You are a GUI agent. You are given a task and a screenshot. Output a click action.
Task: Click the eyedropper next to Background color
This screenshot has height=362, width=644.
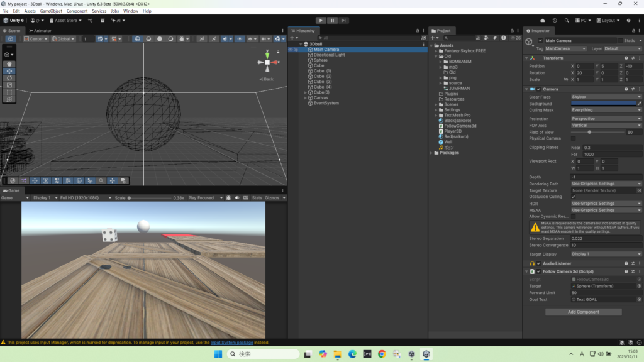(x=640, y=104)
